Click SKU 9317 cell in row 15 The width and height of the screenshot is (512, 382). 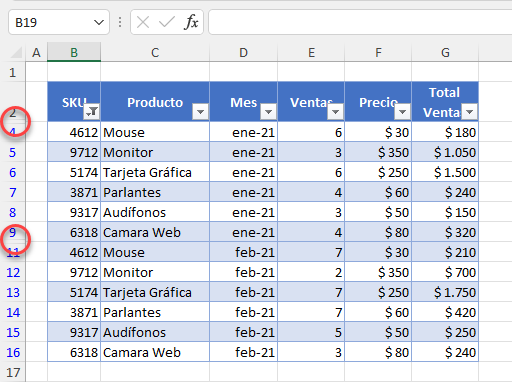tap(74, 332)
